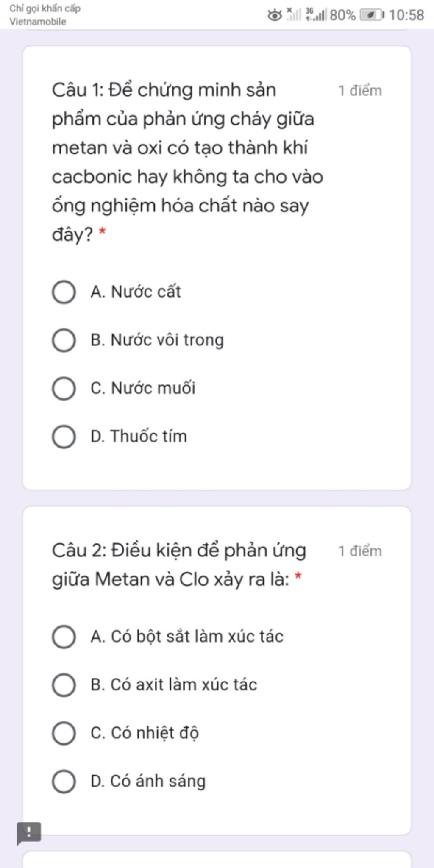434x868 pixels.
Task: Tap the 10:58 clock in status bar
Action: point(406,15)
